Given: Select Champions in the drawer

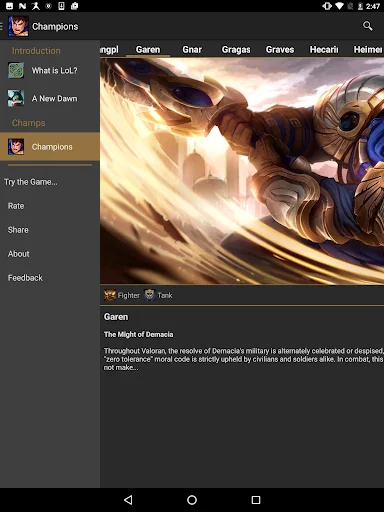Looking at the screenshot, I should 50,147.
